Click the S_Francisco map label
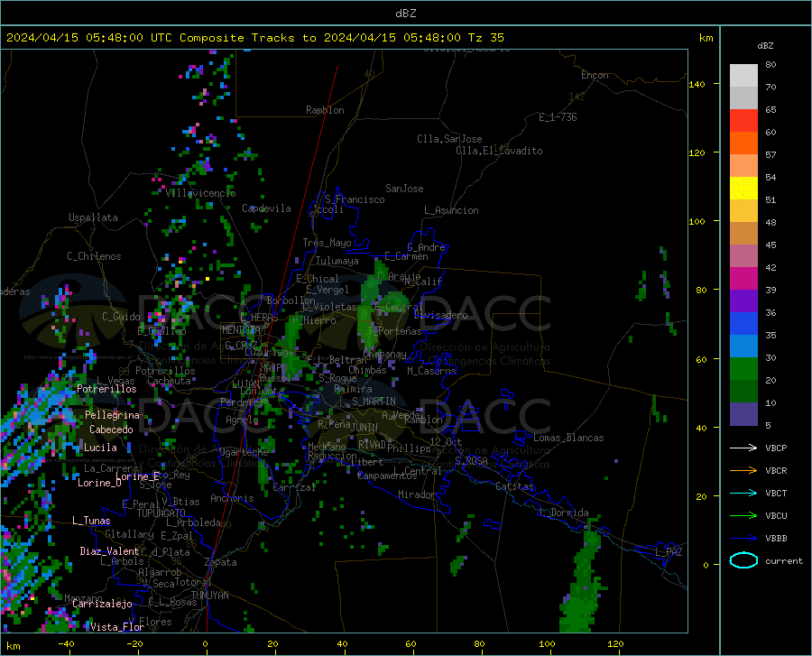This screenshot has height=656, width=812. pyautogui.click(x=355, y=199)
